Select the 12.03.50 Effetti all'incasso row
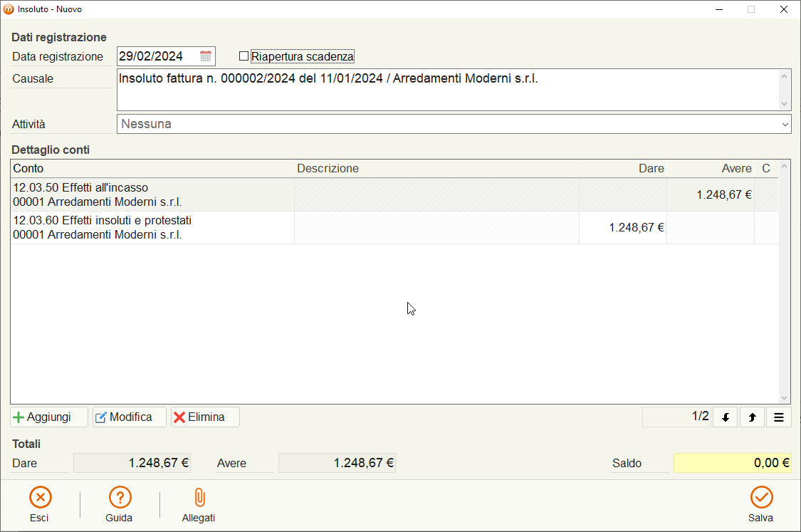Screen dimensions: 801x532 tap(394, 194)
